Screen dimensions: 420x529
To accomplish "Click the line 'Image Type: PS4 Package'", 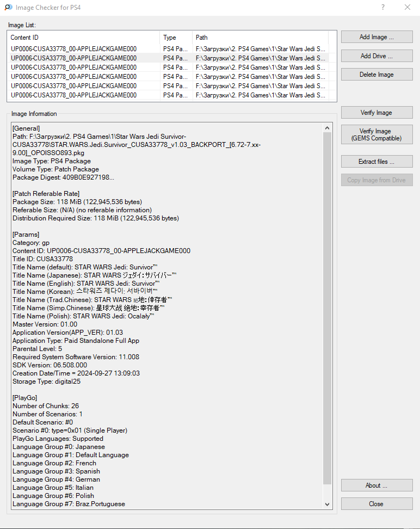I will coord(52,161).
